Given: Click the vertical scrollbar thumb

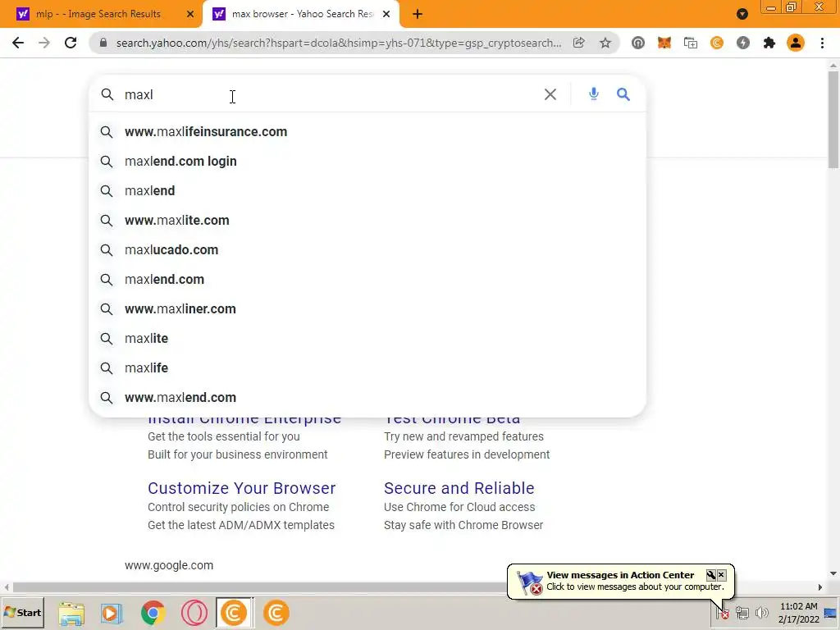Looking at the screenshot, I should 833,119.
